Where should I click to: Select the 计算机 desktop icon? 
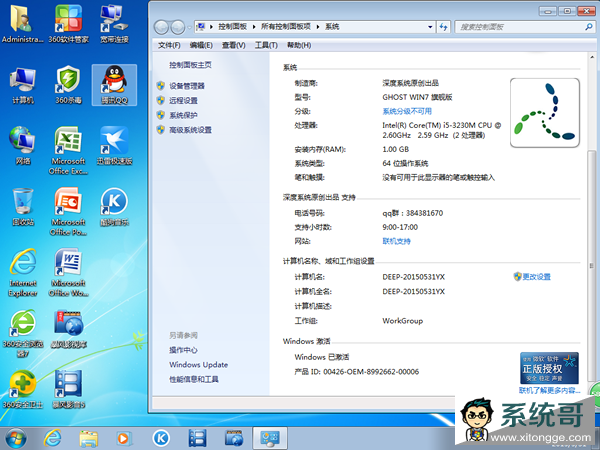tap(23, 85)
